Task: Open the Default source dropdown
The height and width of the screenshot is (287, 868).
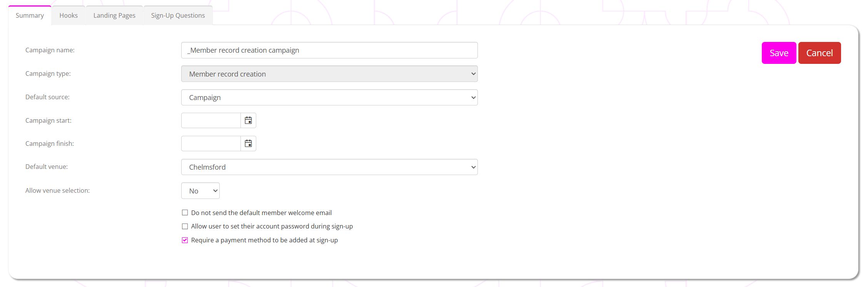Action: 329,97
